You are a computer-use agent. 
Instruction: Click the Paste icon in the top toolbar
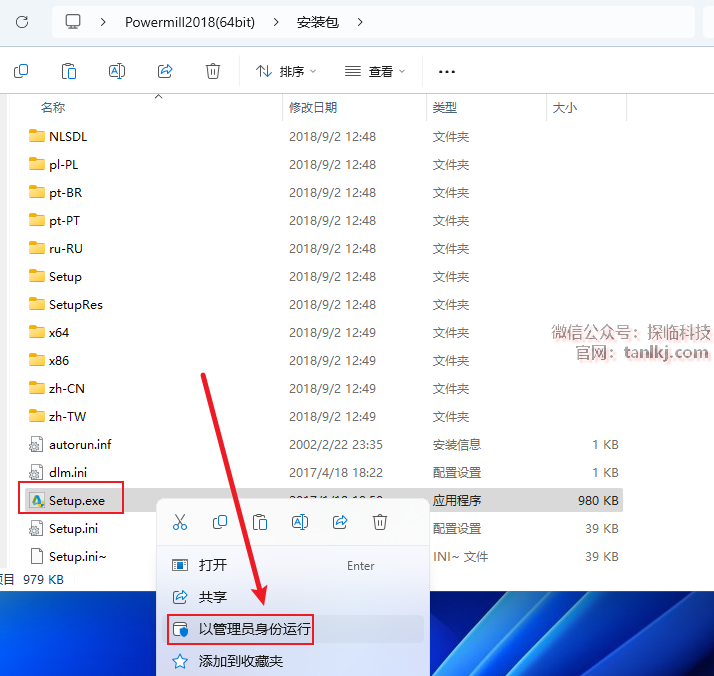[x=69, y=71]
